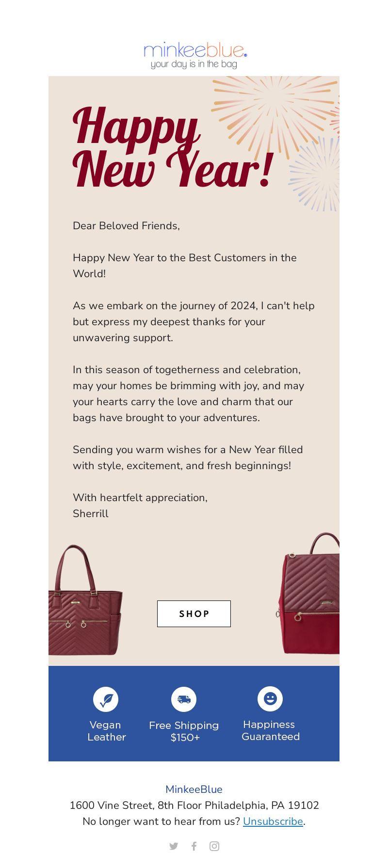The height and width of the screenshot is (868, 388).
Task: Click the MinkeeBlue logo at top
Action: pos(194,55)
